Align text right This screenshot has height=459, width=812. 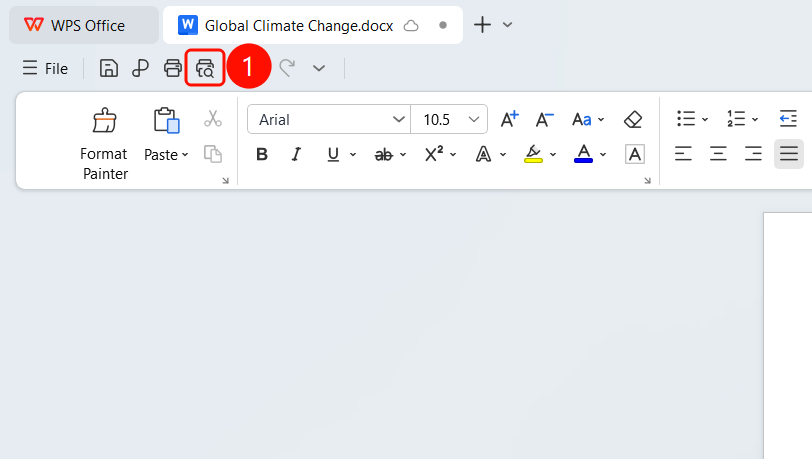tap(753, 154)
